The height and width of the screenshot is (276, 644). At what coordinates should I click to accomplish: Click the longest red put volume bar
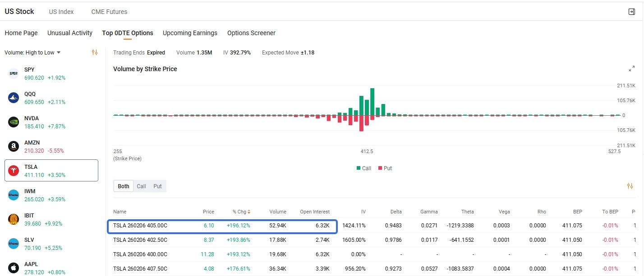tap(361, 123)
